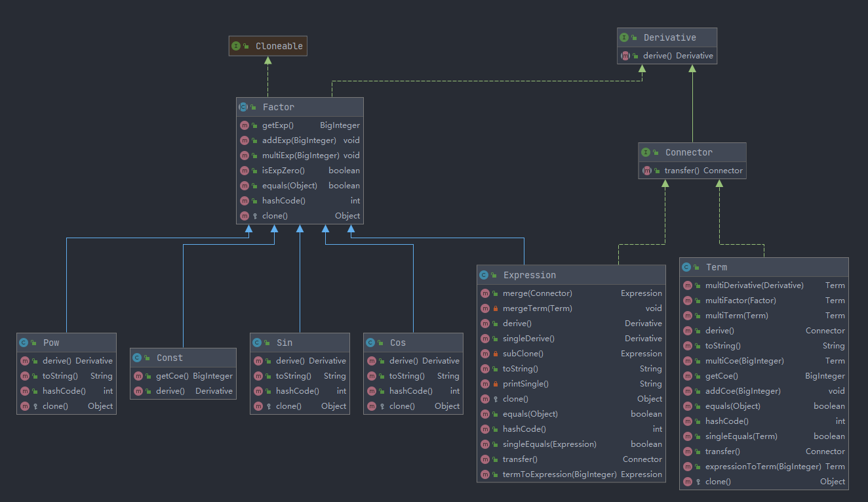Click "transfer()" in the Term class
Screen dimensions: 868x502
[x=722, y=451]
